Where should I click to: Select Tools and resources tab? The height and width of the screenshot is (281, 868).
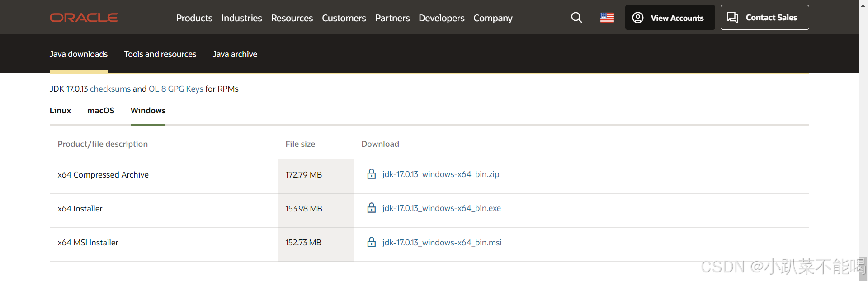160,54
